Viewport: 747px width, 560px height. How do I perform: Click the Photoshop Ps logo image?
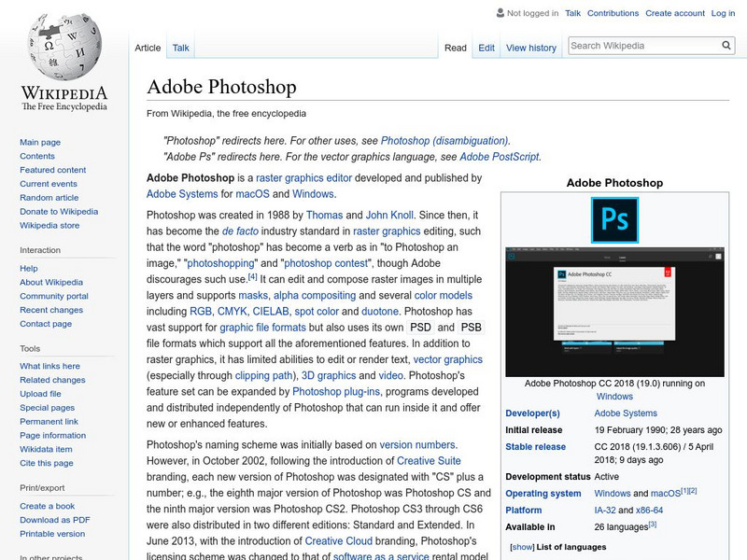point(614,220)
